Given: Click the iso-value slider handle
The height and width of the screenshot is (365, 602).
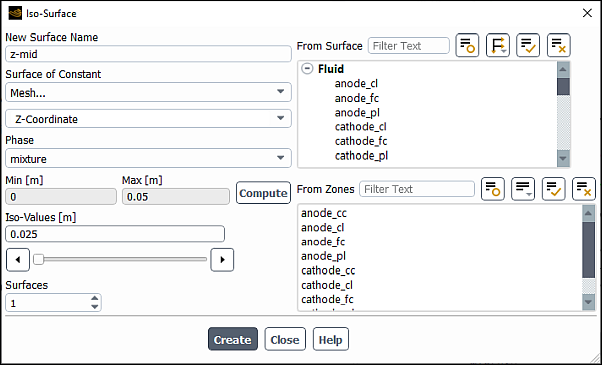Looking at the screenshot, I should 38,260.
